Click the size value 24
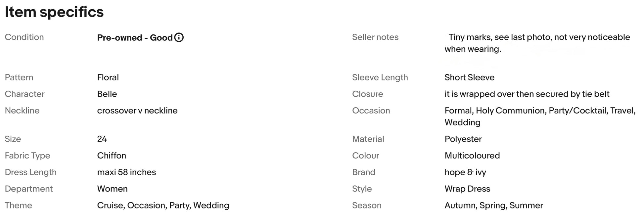 coord(102,139)
